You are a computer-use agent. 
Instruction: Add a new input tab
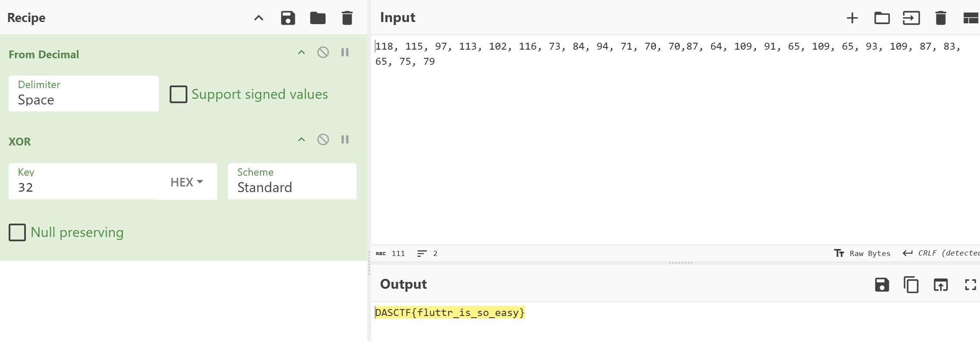point(852,18)
